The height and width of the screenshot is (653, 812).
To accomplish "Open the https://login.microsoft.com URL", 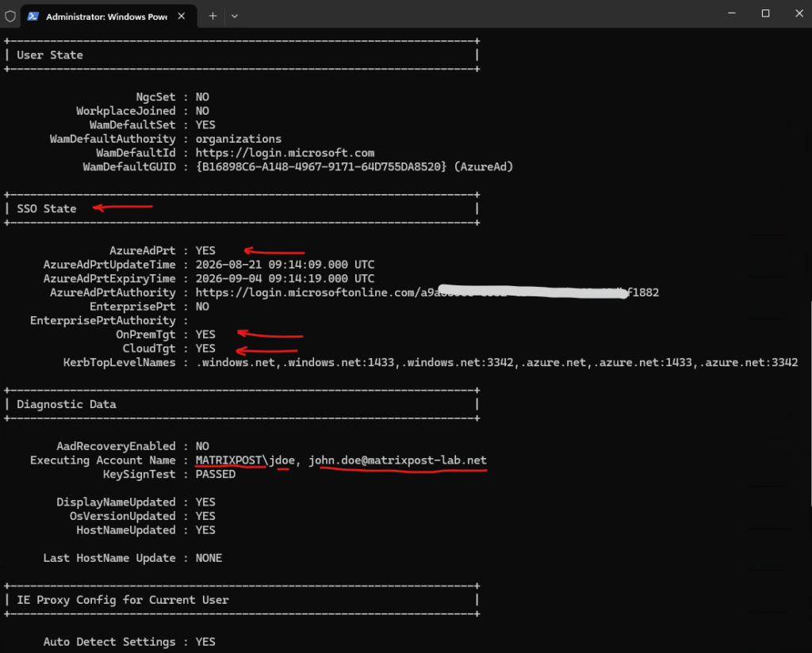I will (x=285, y=153).
